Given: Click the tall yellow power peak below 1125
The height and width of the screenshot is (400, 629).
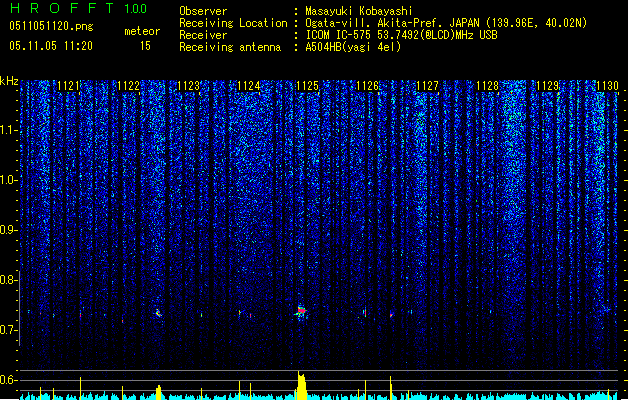Looking at the screenshot, I should point(301,385).
